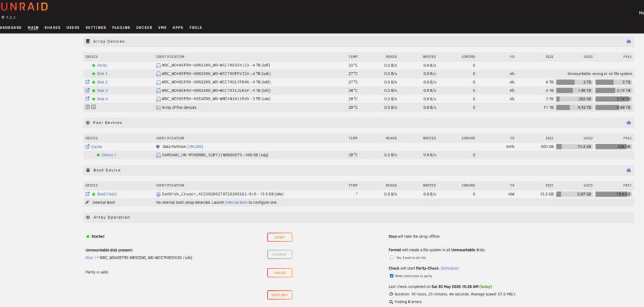The width and height of the screenshot is (644, 307).
Task: Click the Samsung Device 1 disk icon
Action: (158, 155)
